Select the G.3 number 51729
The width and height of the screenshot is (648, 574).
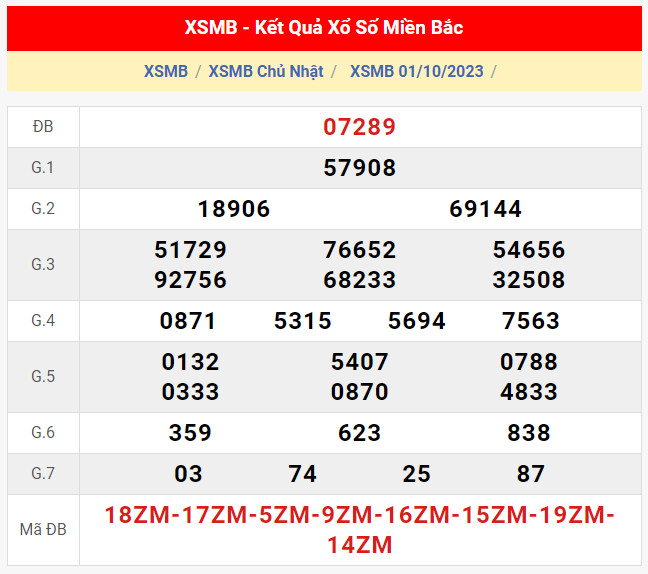(x=191, y=250)
